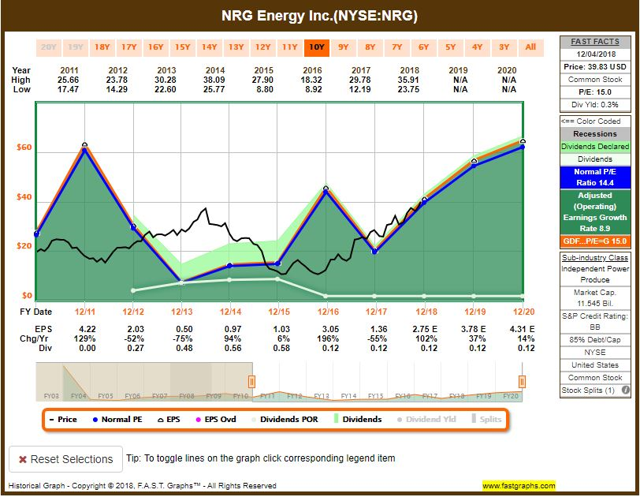Click the Div Yld: 0.3% cell
Image resolution: width=640 pixels, height=497 pixels.
(x=595, y=105)
